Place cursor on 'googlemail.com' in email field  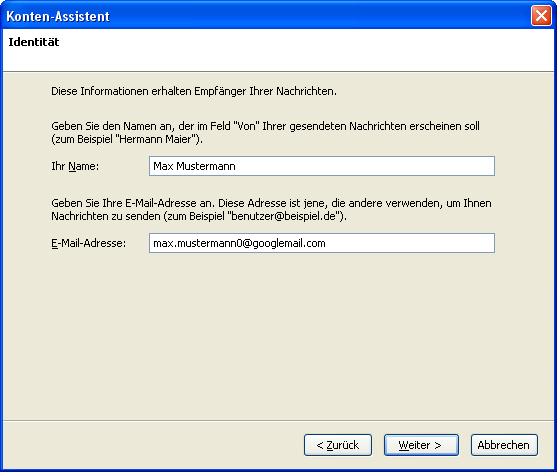pyautogui.click(x=289, y=243)
